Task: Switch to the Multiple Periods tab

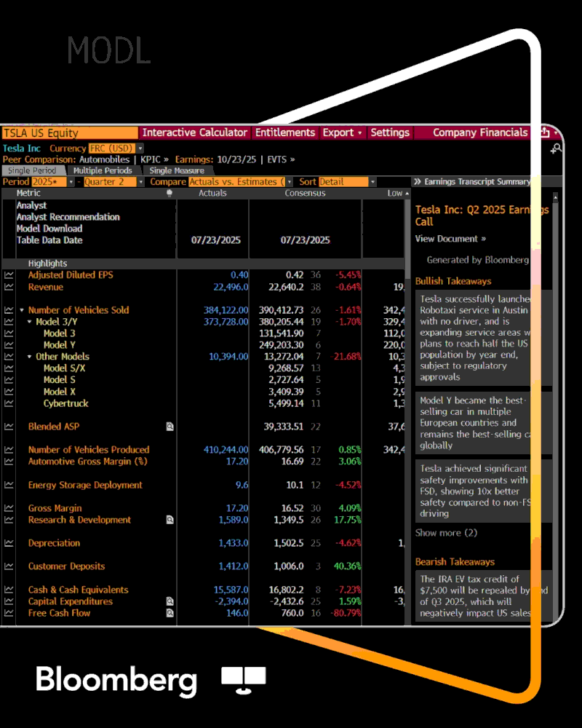Action: click(103, 170)
